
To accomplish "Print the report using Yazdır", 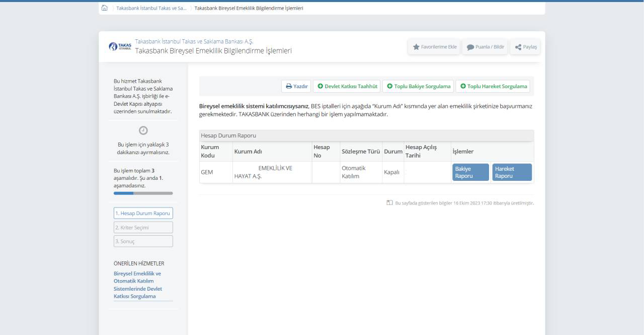I will point(296,86).
